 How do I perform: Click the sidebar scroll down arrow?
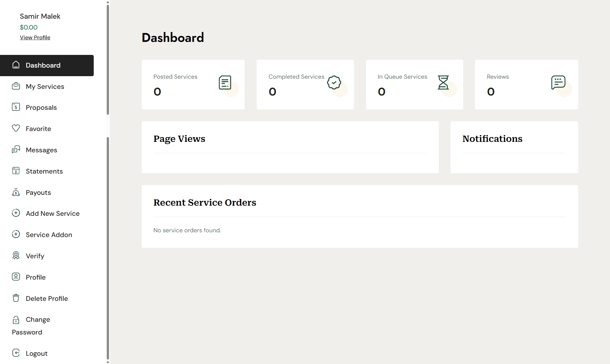coord(108,362)
